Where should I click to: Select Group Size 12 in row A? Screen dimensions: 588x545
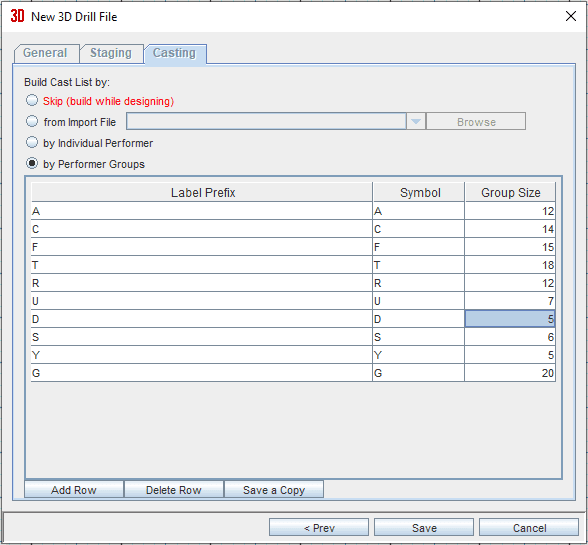[x=510, y=211]
